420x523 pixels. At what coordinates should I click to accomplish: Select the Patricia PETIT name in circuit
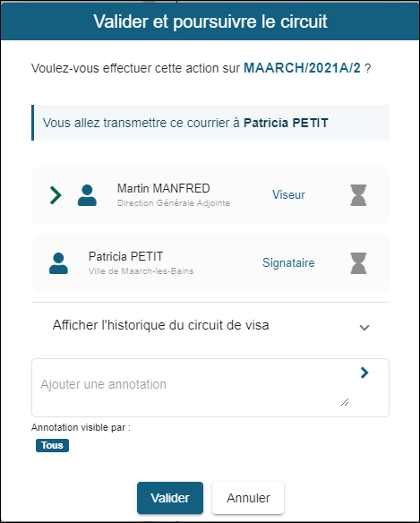coord(125,256)
